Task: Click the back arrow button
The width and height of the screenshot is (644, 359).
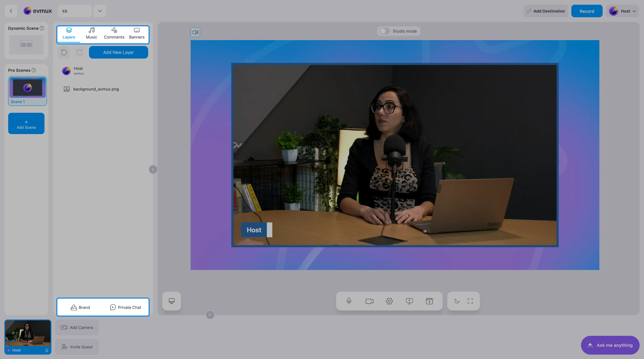Action: [x=11, y=11]
